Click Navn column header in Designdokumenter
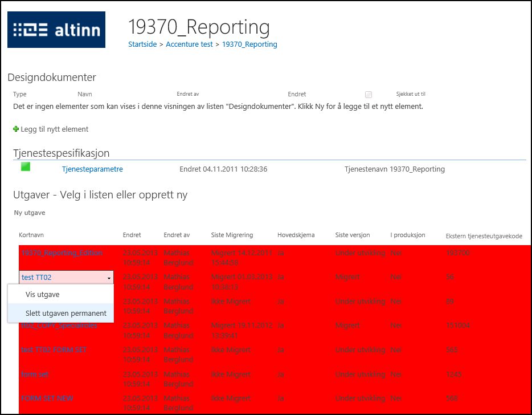The height and width of the screenshot is (415, 532). [85, 94]
